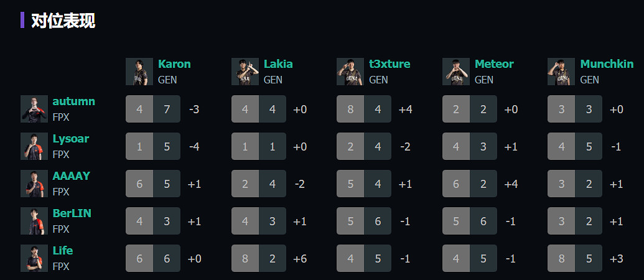Select Meteor's avatar image

pyautogui.click(x=455, y=72)
